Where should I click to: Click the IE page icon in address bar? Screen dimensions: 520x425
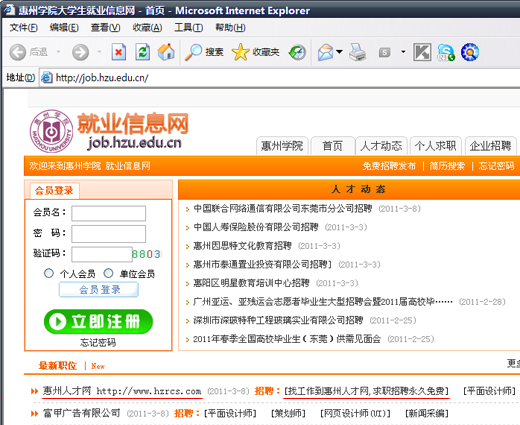(x=46, y=78)
